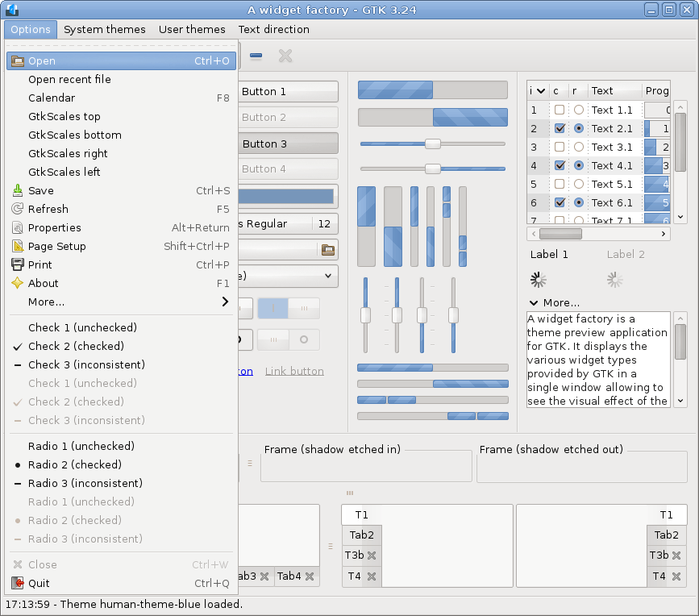Close T3b in the right-side tab notebook
Screen dimensions: 699x616
tap(676, 556)
